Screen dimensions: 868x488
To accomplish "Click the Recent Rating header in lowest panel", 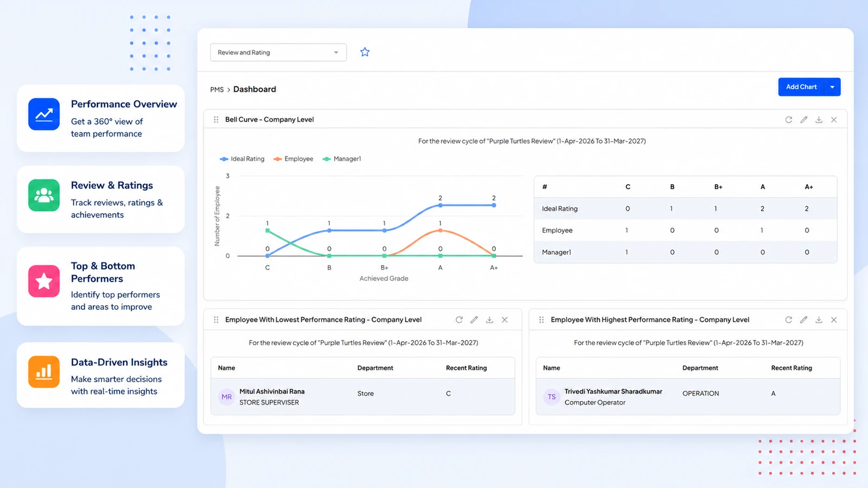I will click(x=467, y=368).
